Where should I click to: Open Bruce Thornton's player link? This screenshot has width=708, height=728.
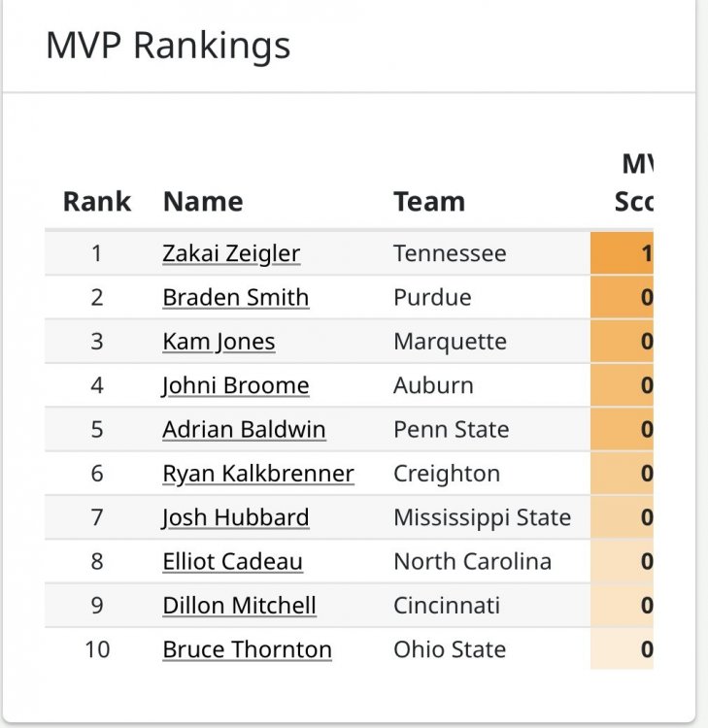coord(248,649)
